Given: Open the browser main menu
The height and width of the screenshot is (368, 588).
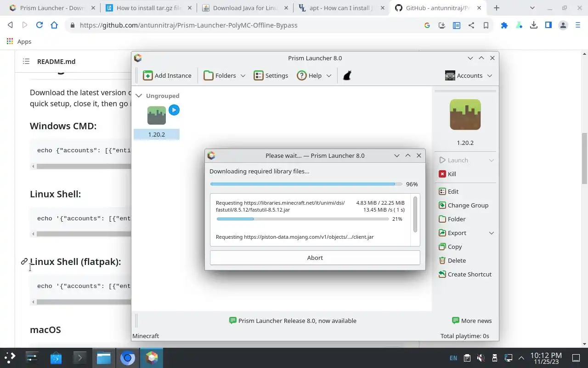Looking at the screenshot, I should coord(578,25).
